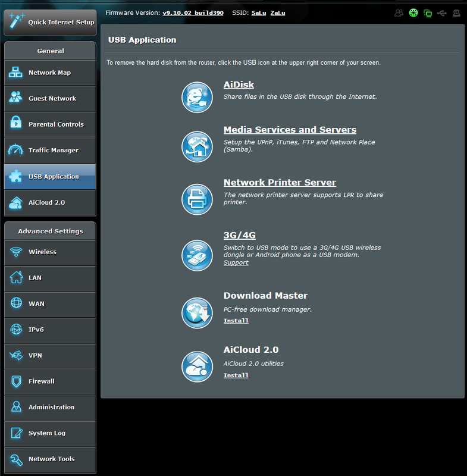
Task: Click the Administration user icon
Action: click(17, 406)
